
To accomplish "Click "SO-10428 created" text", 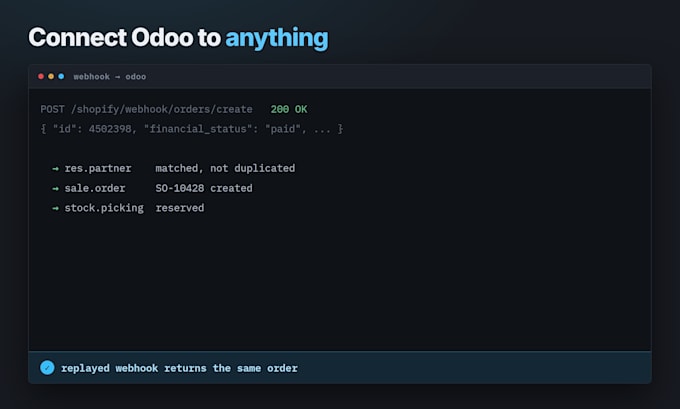I will (204, 188).
